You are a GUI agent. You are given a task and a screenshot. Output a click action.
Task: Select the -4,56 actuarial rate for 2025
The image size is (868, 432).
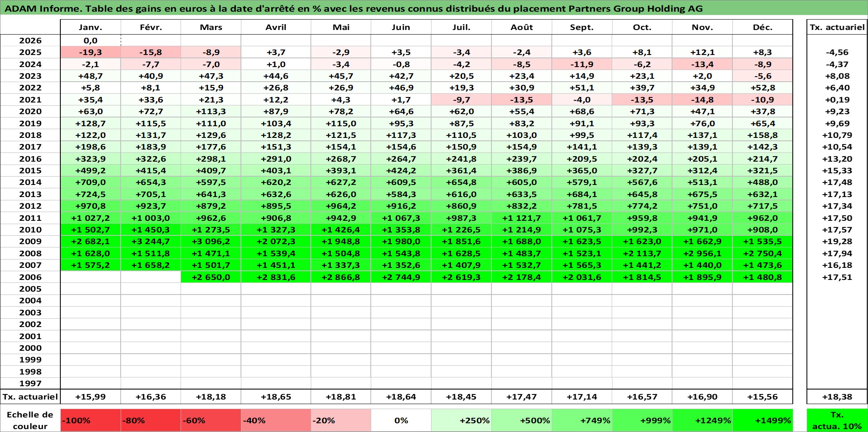click(x=837, y=52)
